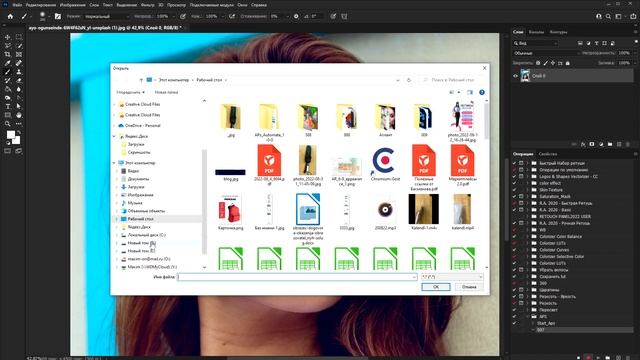This screenshot has height=360, width=640.
Task: Select the Hand tool
Action: [x=19, y=115]
